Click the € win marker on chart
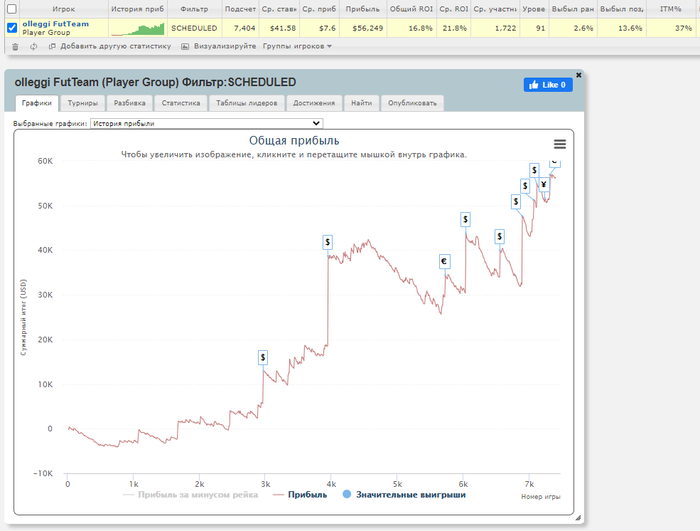Image resolution: width=700 pixels, height=531 pixels. (x=444, y=261)
